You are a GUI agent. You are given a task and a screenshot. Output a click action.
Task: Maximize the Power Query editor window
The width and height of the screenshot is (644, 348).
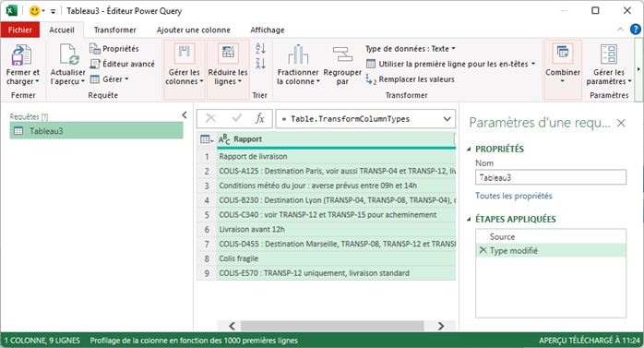point(595,10)
